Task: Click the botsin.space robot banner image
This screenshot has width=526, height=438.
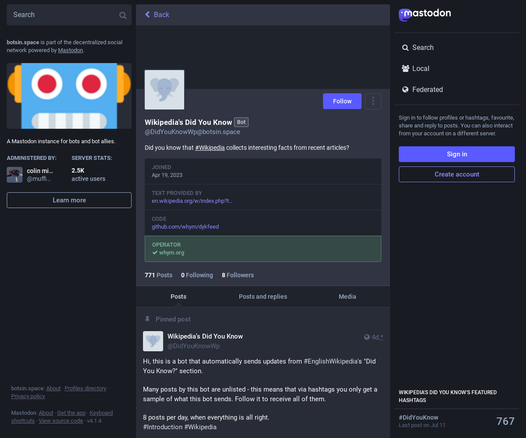Action: pyautogui.click(x=69, y=96)
